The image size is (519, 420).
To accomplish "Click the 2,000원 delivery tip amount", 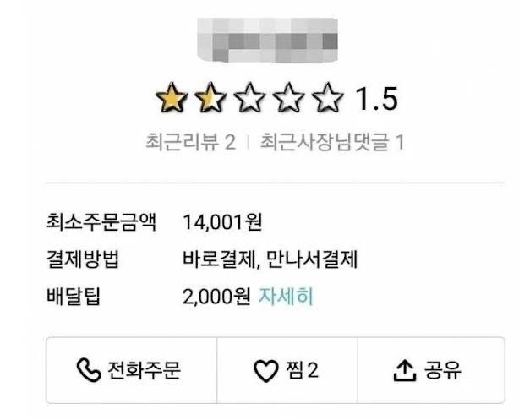I will coord(216,297).
